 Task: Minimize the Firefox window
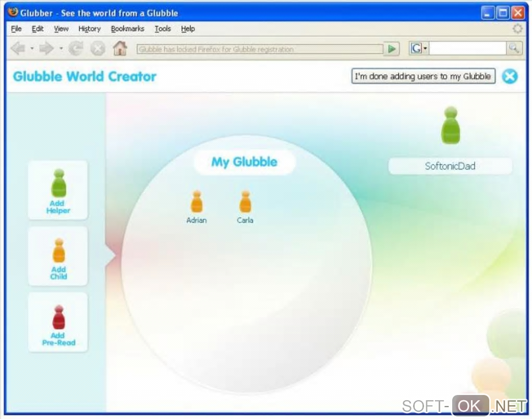click(487, 13)
